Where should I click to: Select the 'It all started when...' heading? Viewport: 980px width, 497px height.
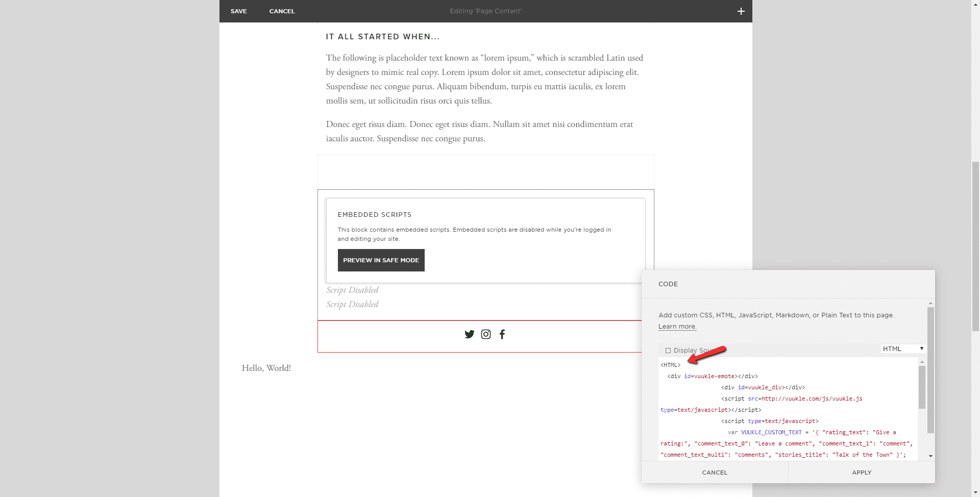(x=382, y=37)
